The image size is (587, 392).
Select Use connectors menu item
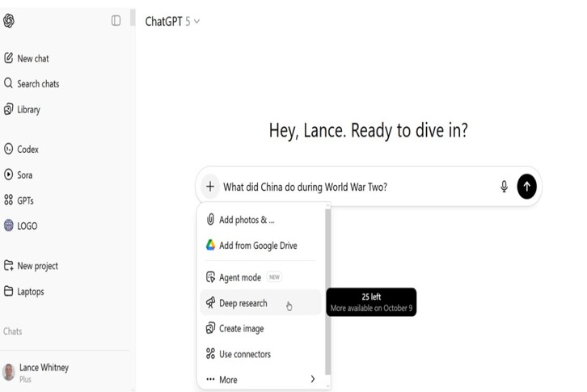[x=261, y=354]
